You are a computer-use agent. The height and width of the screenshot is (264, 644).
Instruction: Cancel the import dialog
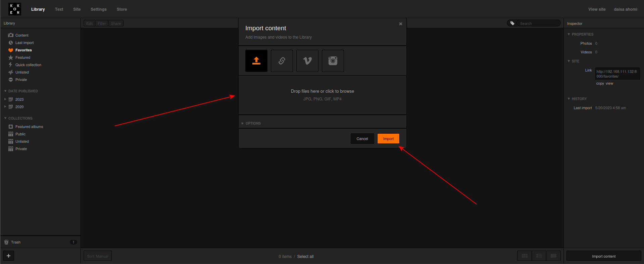pos(362,139)
